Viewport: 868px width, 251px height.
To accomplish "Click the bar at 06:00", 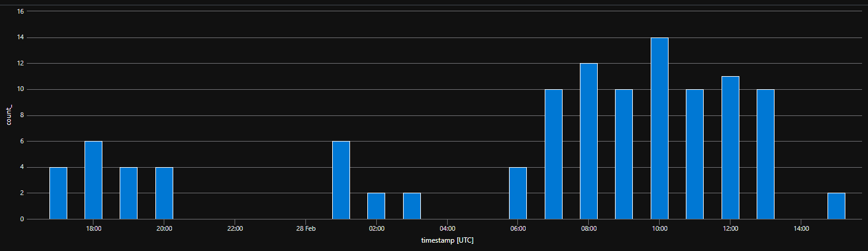I will coord(518,193).
